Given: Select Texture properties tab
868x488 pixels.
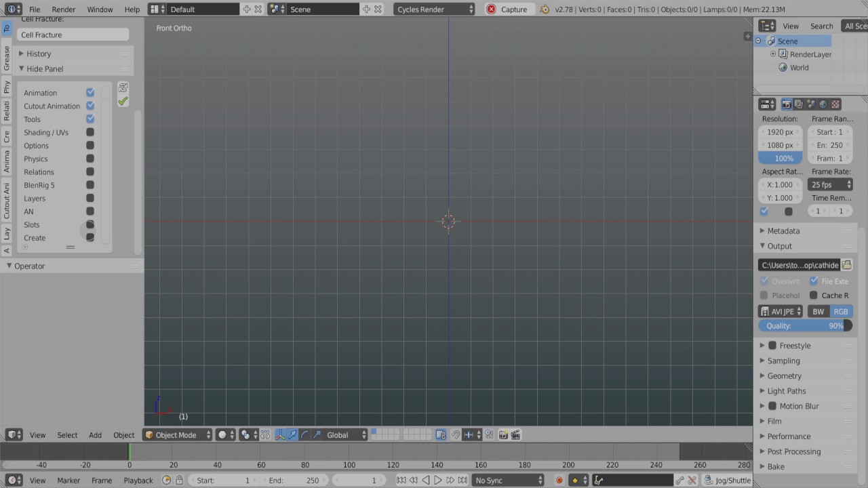Looking at the screenshot, I should click(835, 104).
